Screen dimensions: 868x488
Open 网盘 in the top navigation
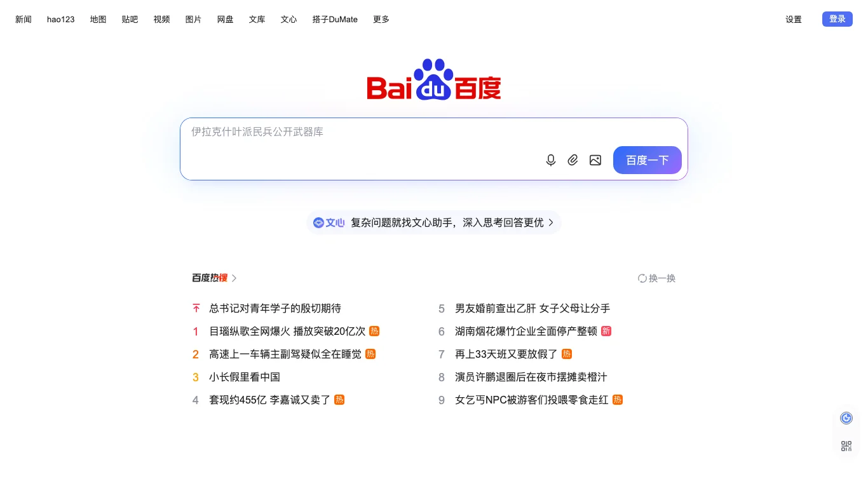click(x=226, y=20)
